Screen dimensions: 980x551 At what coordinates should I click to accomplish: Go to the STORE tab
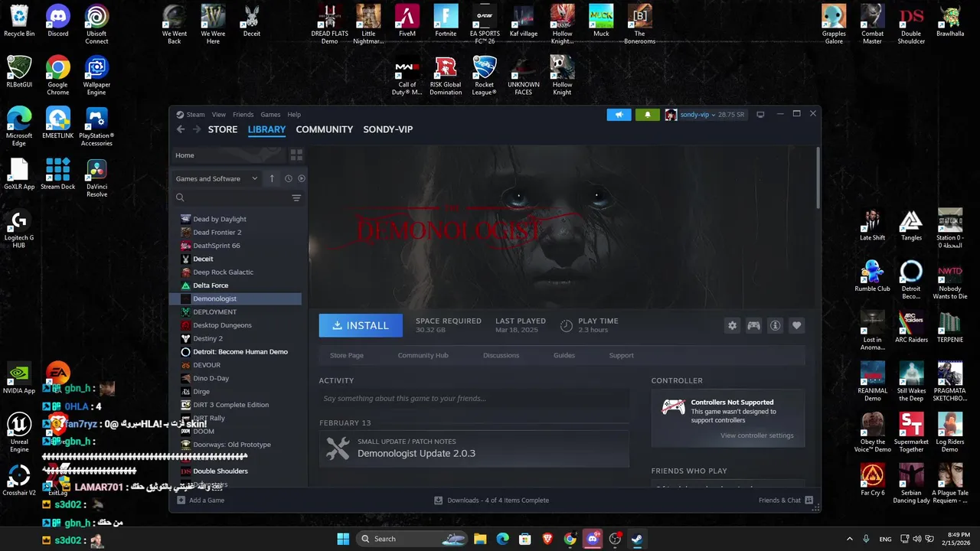223,129
